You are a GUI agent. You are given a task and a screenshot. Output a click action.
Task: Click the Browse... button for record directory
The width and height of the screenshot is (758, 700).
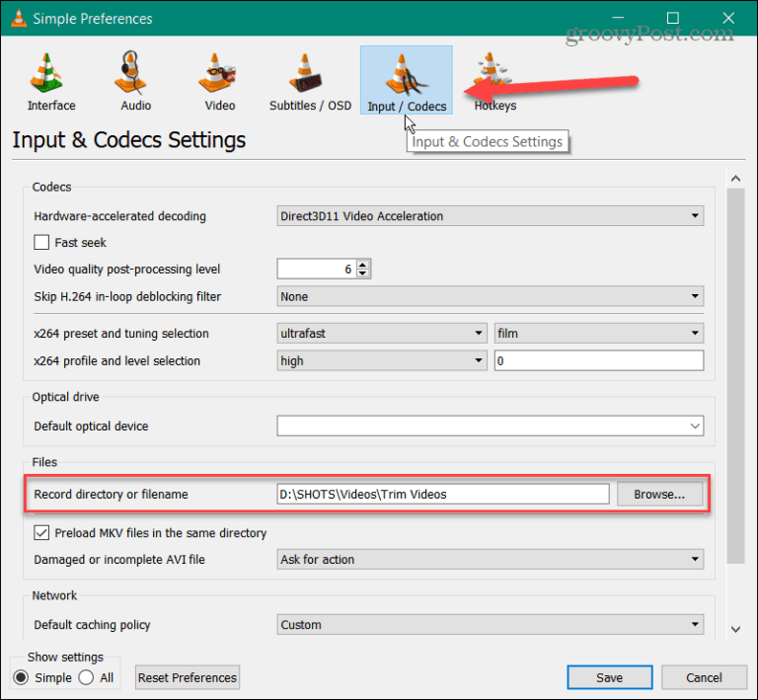coord(659,494)
